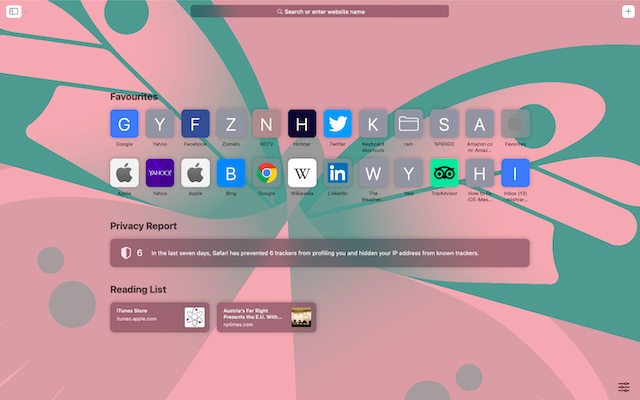Open the purple Yahoo logo favourite
This screenshot has width=640, height=400.
click(x=160, y=173)
